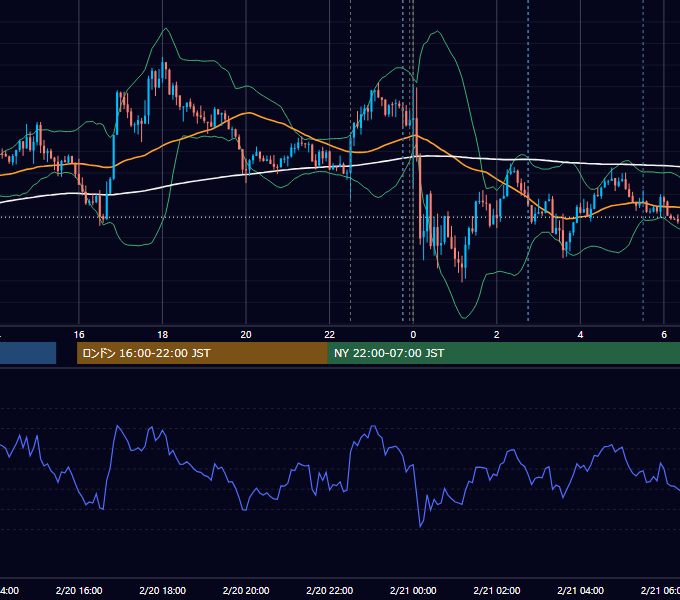
Task: Click the 2/21 02:00 date label
Action: coord(497,590)
